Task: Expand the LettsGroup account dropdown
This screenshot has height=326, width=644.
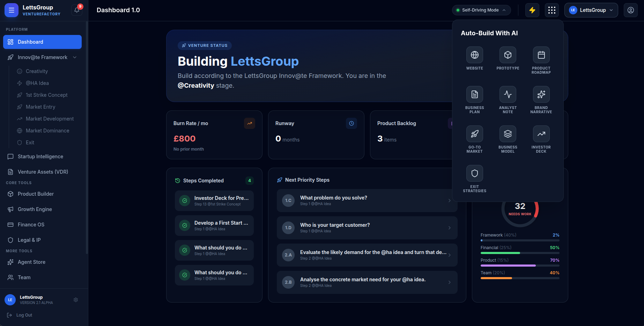Action: (591, 10)
